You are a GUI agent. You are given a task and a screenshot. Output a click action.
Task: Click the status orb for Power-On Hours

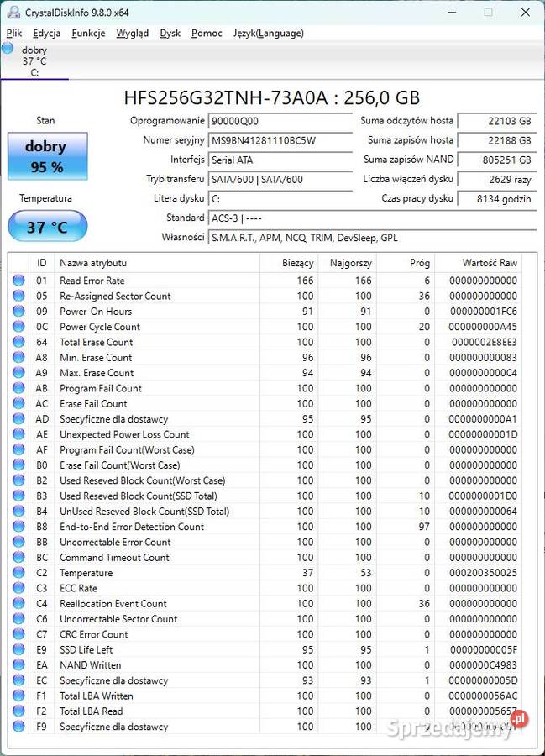[18, 311]
